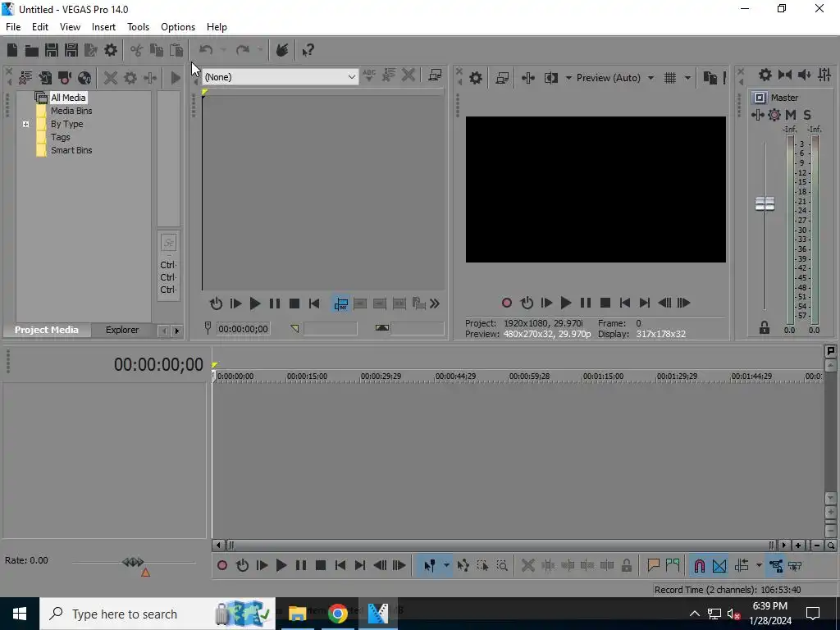
Task: Open the Tools menu
Action: point(138,27)
